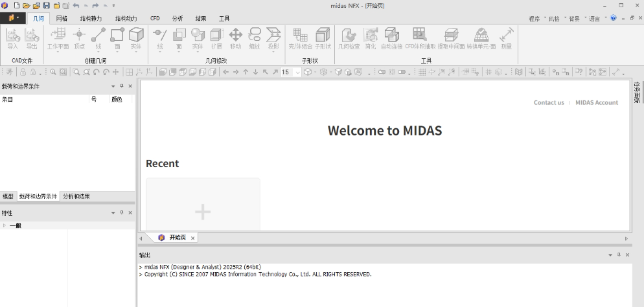Click the new project plus card under Recent
The width and height of the screenshot is (644, 307).
click(x=203, y=205)
